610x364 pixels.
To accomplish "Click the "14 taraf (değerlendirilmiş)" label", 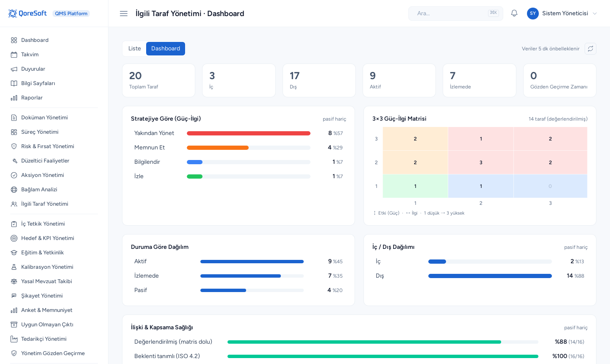I will tap(558, 119).
